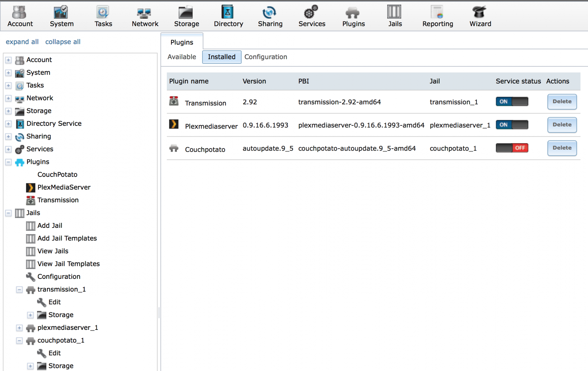Click the Add Jail icon in the tree
The image size is (588, 371).
[x=30, y=226]
